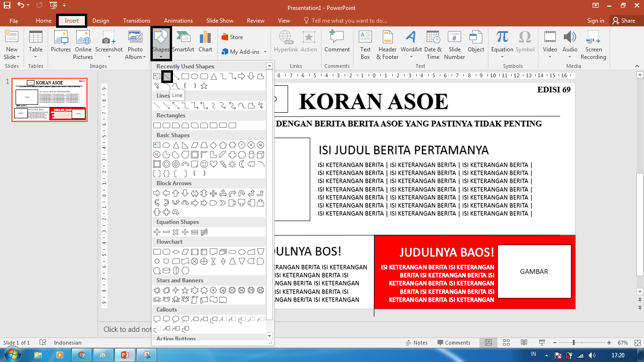Select the Lightning Bolt shape in Basic Shapes
The height and width of the screenshot is (362, 644).
pyautogui.click(x=223, y=164)
